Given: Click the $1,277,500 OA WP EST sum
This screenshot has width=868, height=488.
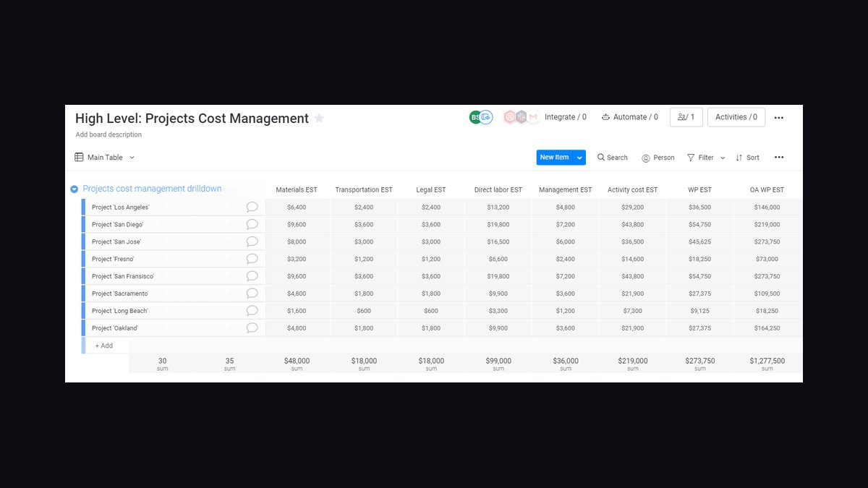Looking at the screenshot, I should pos(767,361).
